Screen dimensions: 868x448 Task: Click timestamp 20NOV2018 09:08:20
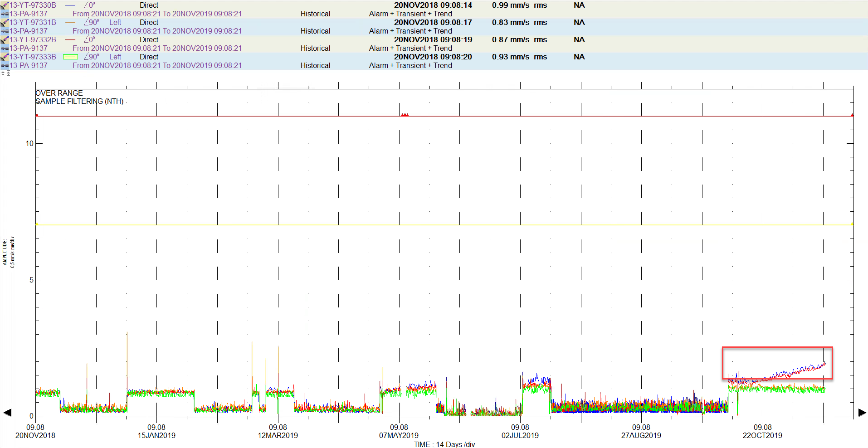(x=433, y=57)
